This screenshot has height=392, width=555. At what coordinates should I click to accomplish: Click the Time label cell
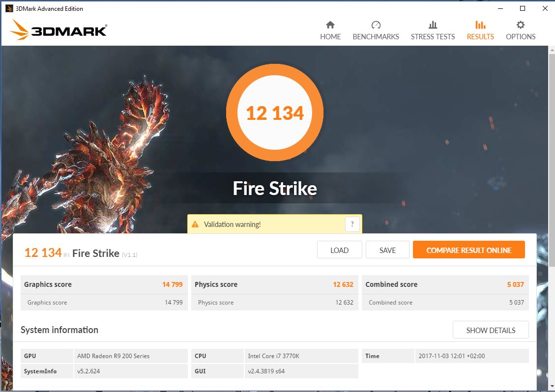click(x=388, y=356)
